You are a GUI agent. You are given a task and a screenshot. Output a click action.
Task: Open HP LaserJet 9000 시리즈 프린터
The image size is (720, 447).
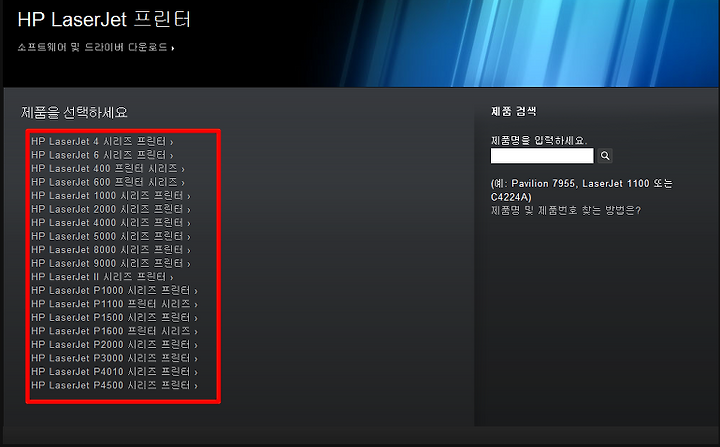click(x=111, y=263)
